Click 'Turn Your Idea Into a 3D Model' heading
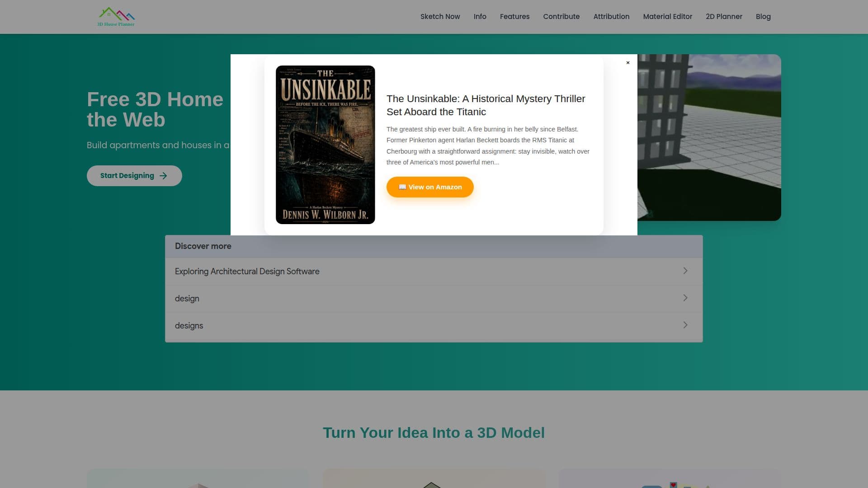The image size is (868, 488). click(x=434, y=433)
